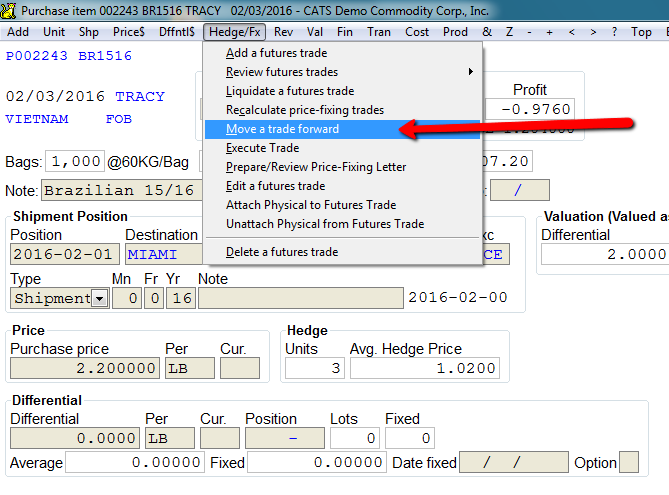Select Delete a futures trade

point(343,252)
